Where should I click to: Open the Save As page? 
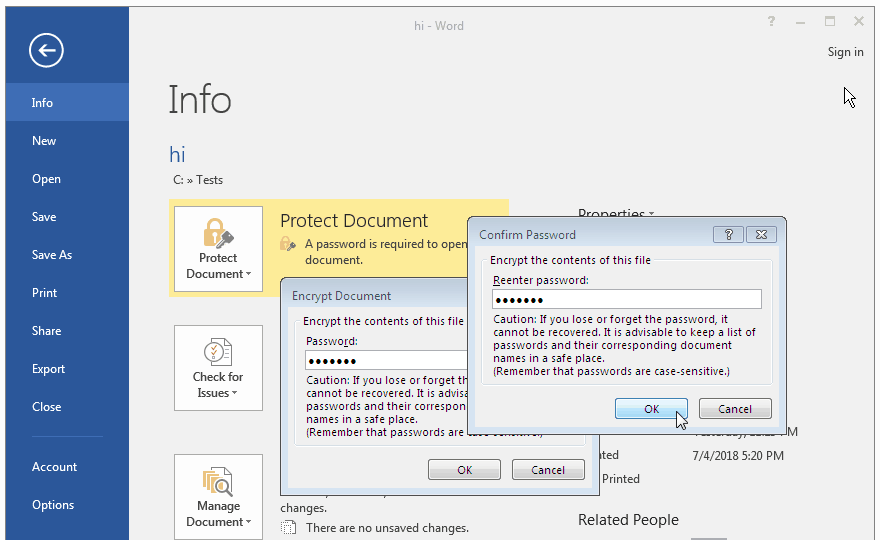(x=52, y=255)
